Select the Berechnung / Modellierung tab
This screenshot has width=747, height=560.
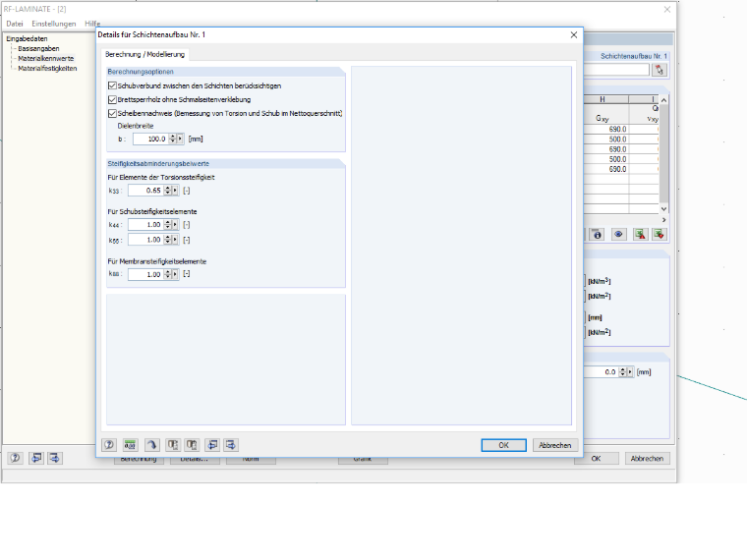coord(144,54)
